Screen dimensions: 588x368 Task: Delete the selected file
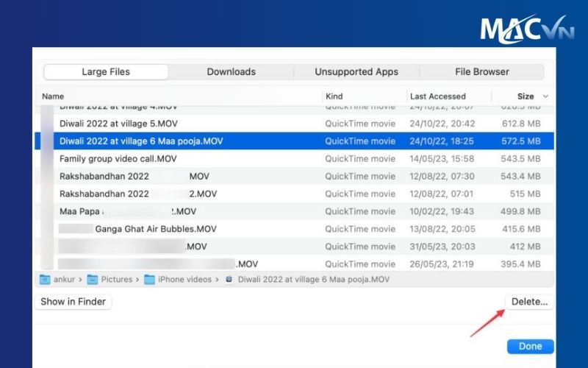click(x=529, y=302)
